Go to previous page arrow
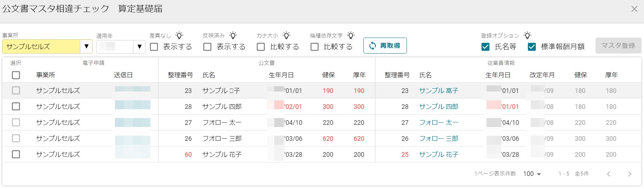The height and width of the screenshot is (189, 644). pos(609,174)
